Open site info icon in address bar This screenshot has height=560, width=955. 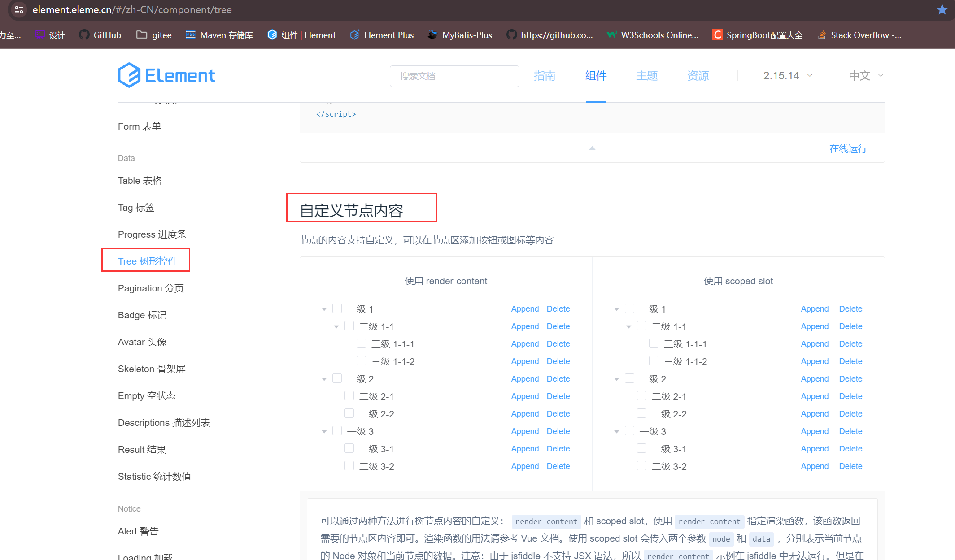click(x=19, y=9)
